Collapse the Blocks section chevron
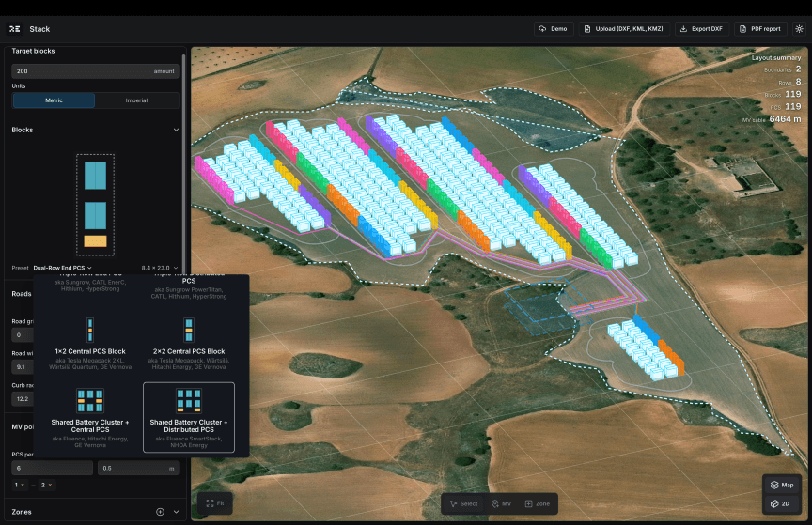Screen dimensions: 812x525 click(x=176, y=130)
